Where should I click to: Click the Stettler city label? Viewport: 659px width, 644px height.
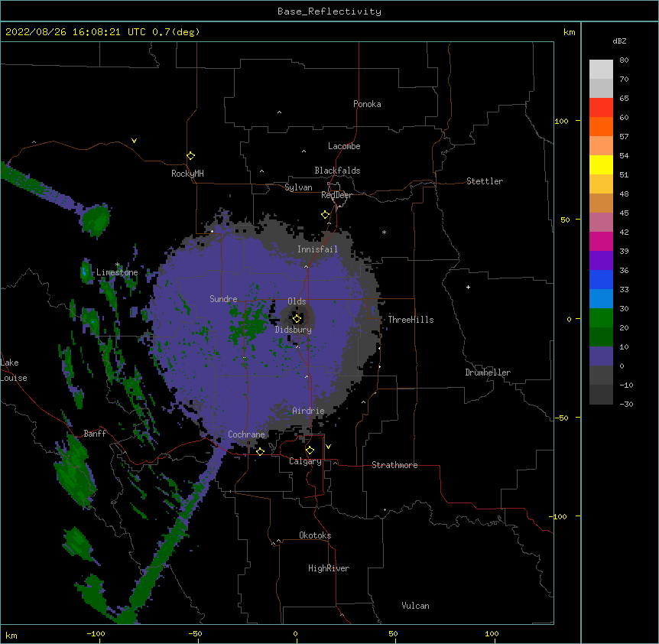[x=485, y=181]
